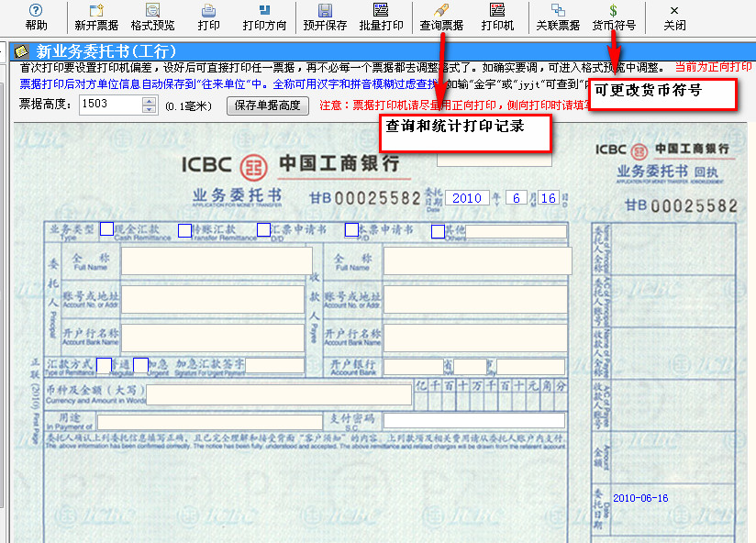Click the 当前为正向打印 status text
This screenshot has width=756, height=543.
(x=713, y=67)
